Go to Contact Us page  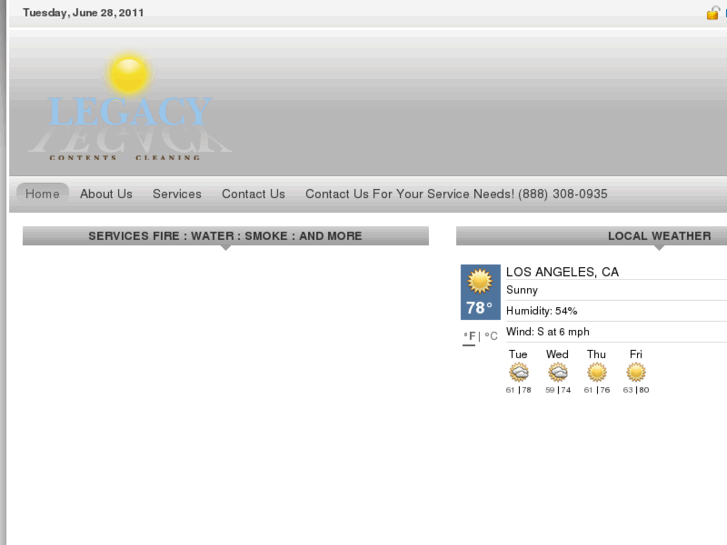[253, 194]
